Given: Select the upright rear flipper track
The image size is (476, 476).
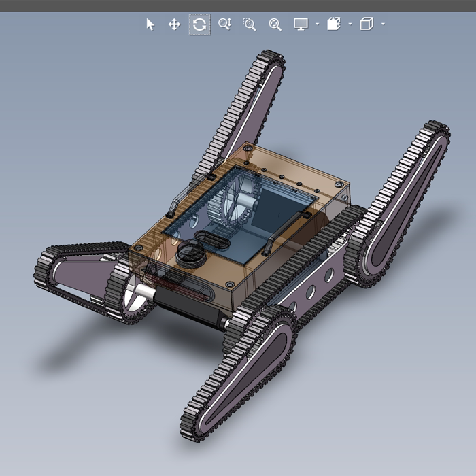Looking at the screenshot, I should (240, 117).
